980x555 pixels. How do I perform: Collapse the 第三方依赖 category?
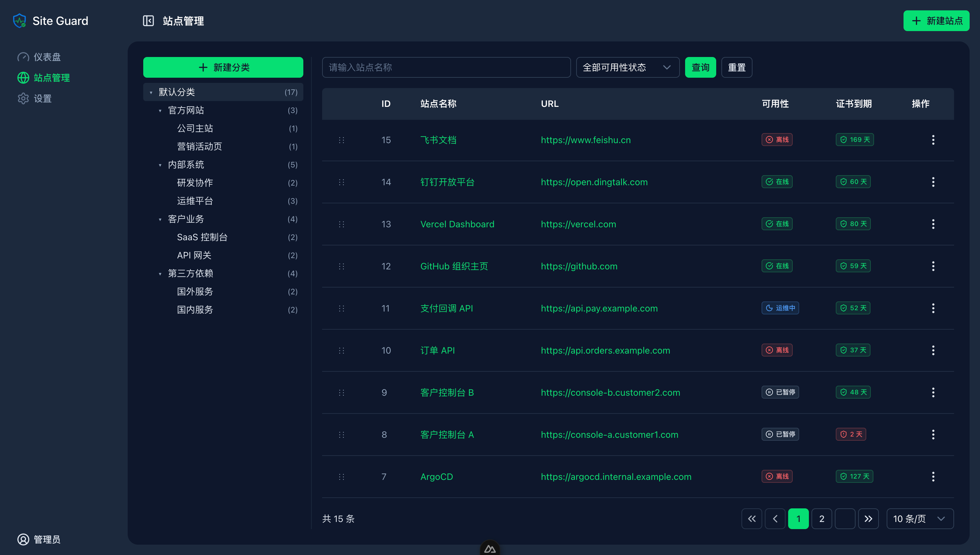160,274
